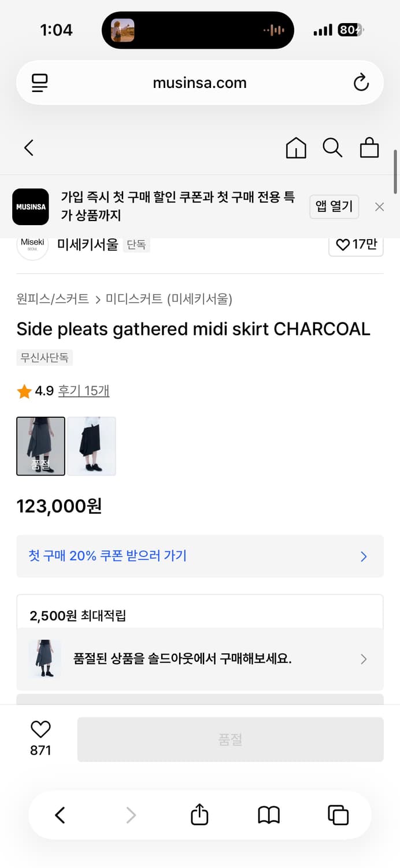Show open tabs via the tabs icon
This screenshot has width=400, height=868.
coord(338,815)
